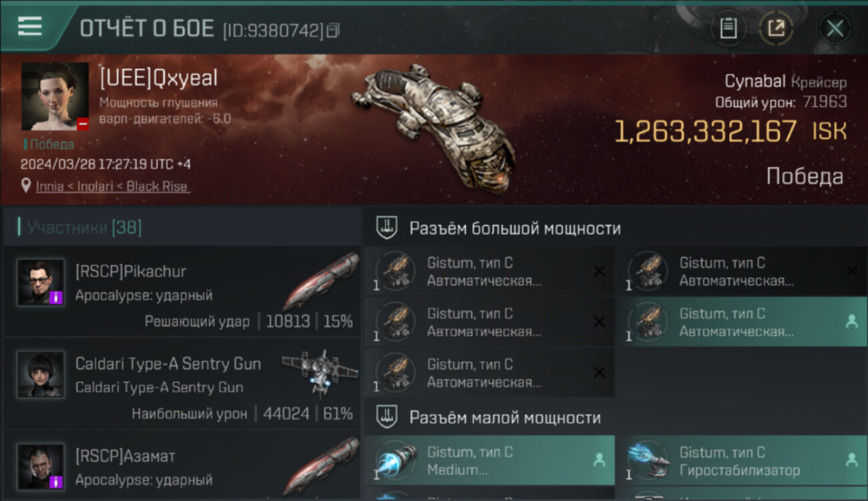
Task: Collapse the Разъём большой мощности section
Action: (387, 228)
